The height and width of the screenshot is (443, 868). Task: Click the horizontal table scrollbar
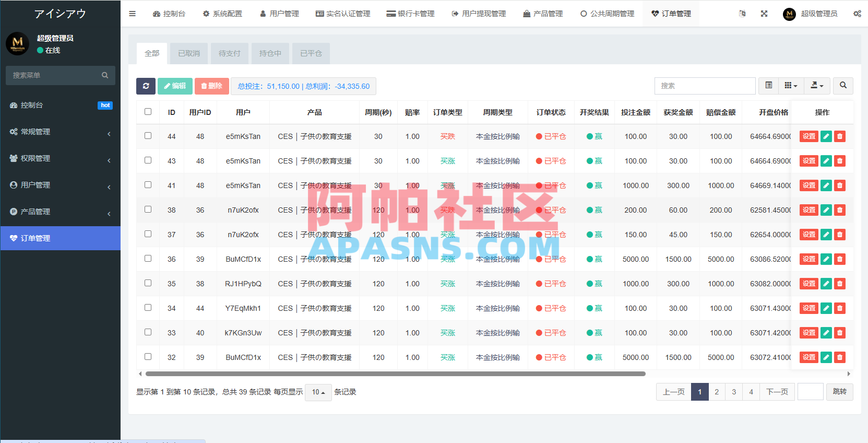396,374
